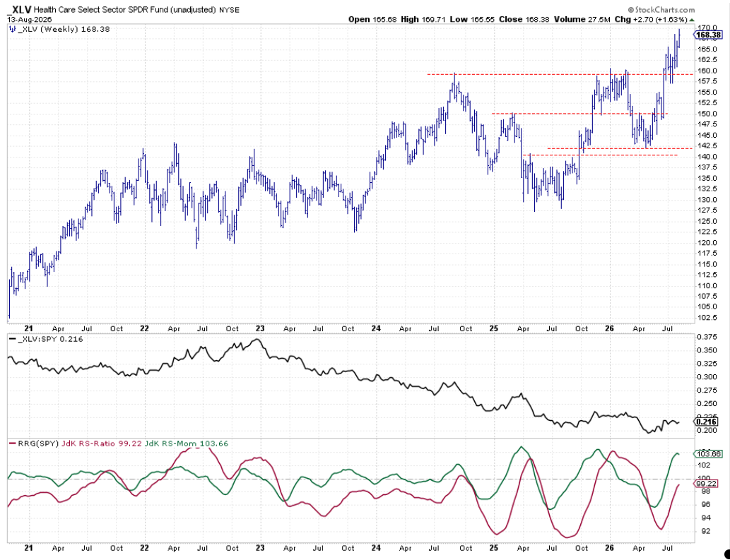Click the 0.275 ratio axis label
Viewport: 730px width, 560px height.
point(707,391)
